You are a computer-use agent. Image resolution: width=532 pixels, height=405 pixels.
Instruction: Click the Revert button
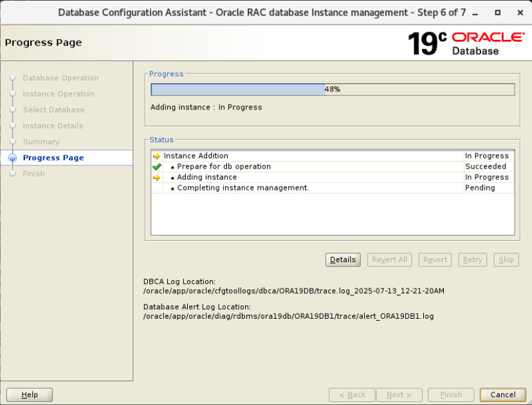(435, 259)
